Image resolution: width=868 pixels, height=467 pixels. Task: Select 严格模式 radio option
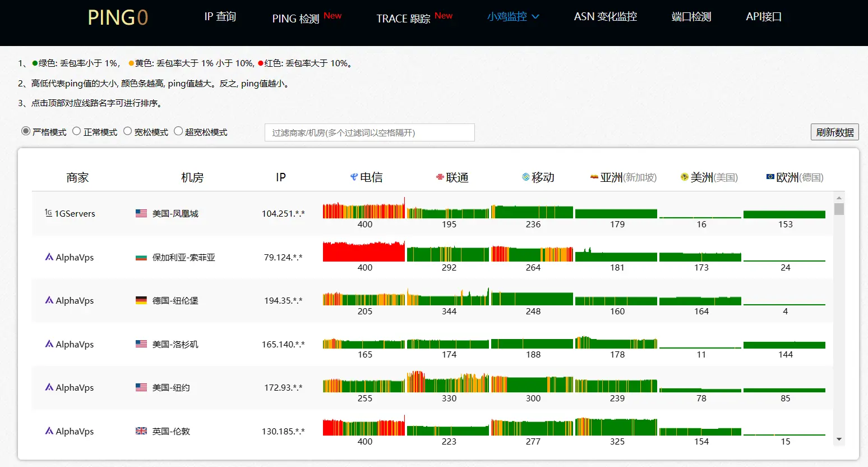coord(26,131)
